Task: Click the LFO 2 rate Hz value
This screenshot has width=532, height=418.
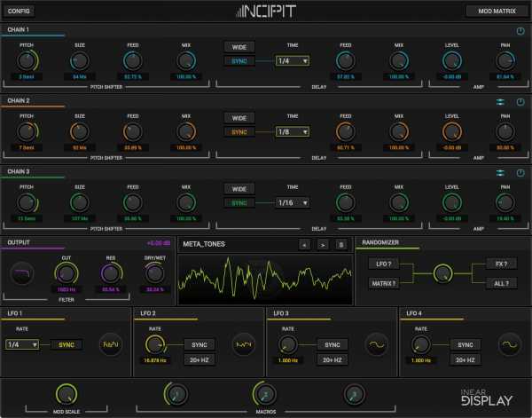Action: 155,360
